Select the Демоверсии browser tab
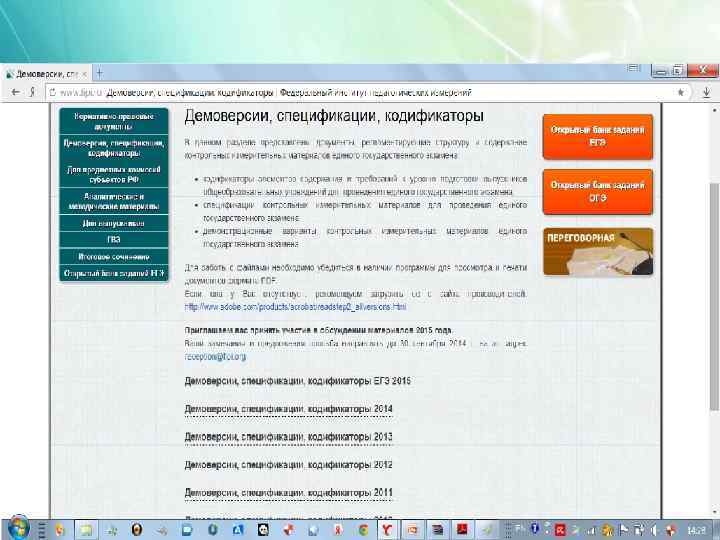Screen dimensions: 720x540 point(46,74)
